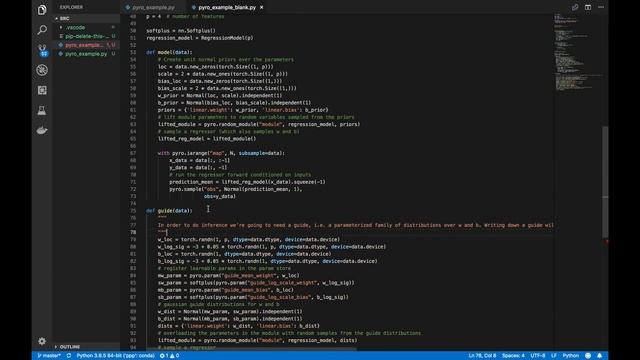640x360 pixels.
Task: Click the Synchronize Changes icon in status bar
Action: click(x=69, y=356)
